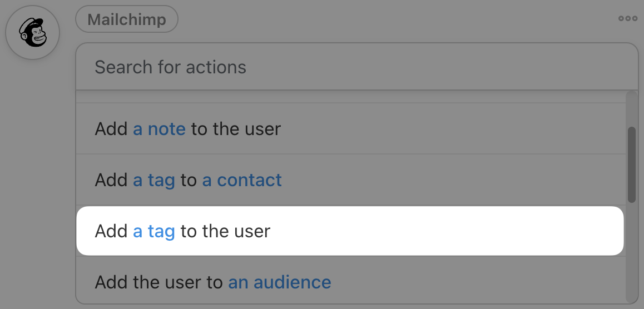This screenshot has width=644, height=309.
Task: Open the three-dot more options menu
Action: click(x=628, y=19)
